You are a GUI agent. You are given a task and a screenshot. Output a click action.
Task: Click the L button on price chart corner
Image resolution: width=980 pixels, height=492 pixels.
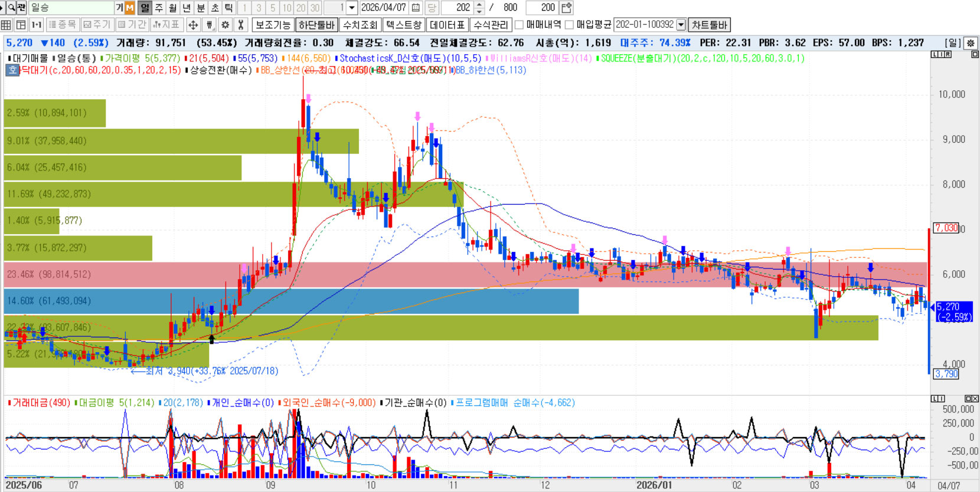click(x=933, y=54)
